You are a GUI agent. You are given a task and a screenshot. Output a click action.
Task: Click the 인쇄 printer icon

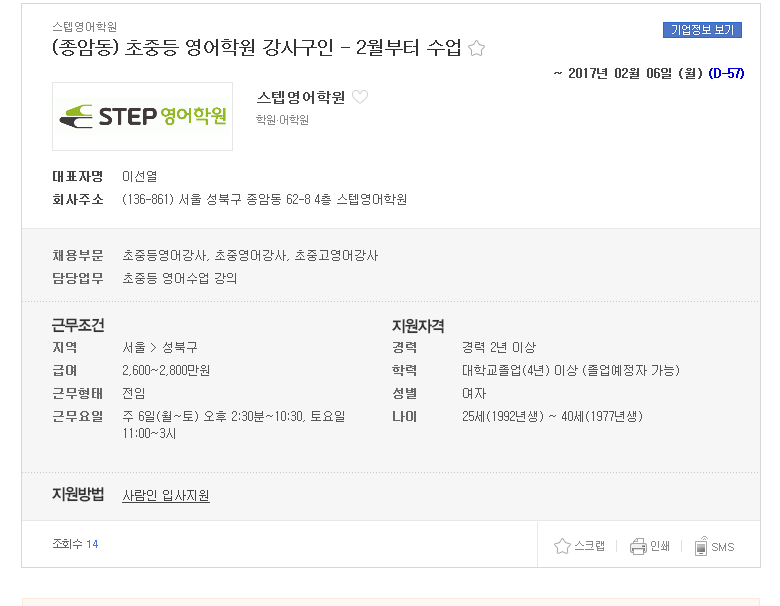(x=638, y=546)
